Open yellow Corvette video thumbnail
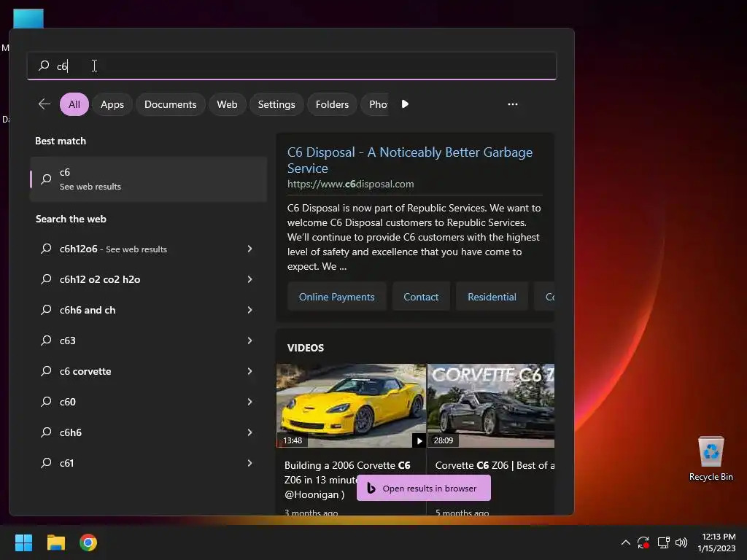Viewport: 747px width, 560px height. (x=351, y=405)
